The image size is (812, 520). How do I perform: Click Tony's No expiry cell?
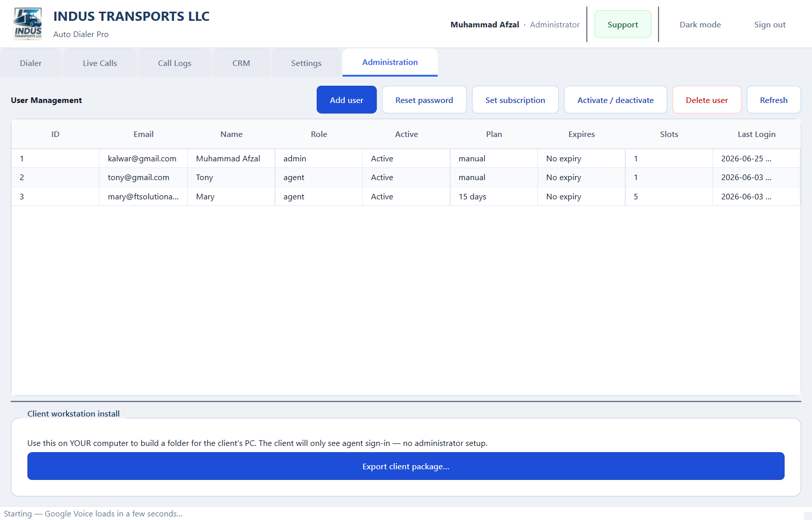click(582, 177)
